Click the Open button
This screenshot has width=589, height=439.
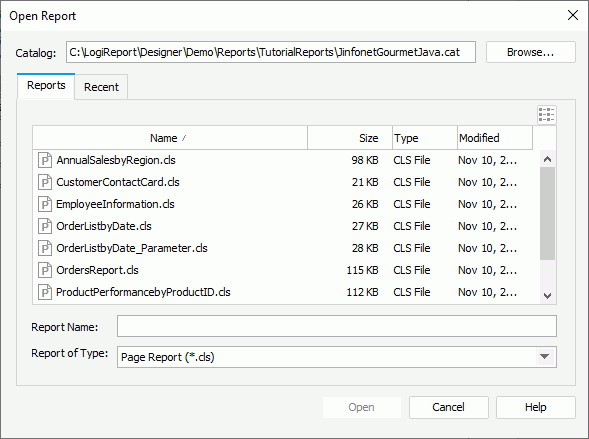click(361, 407)
